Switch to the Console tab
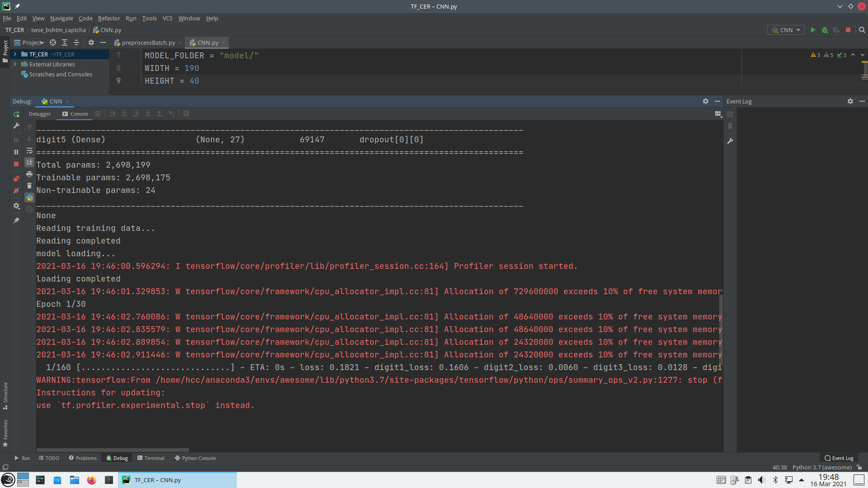 coord(75,114)
